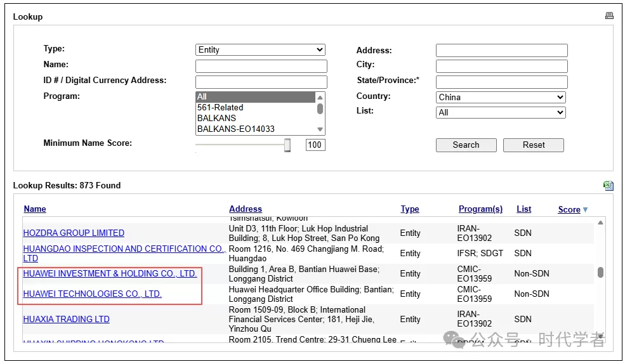Open HUAWEI TECHNOLOGIES CO., LTD. entry
The width and height of the screenshot is (625, 364).
(92, 294)
